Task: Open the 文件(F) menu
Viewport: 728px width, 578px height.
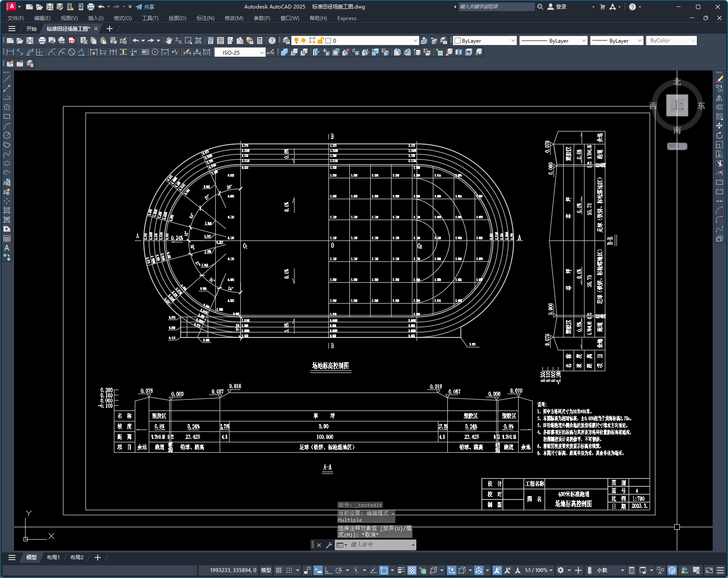Action: click(16, 18)
